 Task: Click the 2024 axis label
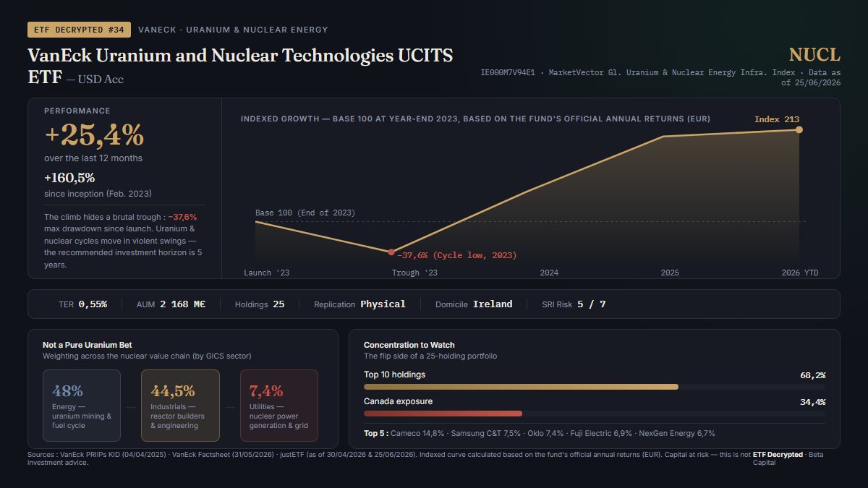[x=549, y=273]
